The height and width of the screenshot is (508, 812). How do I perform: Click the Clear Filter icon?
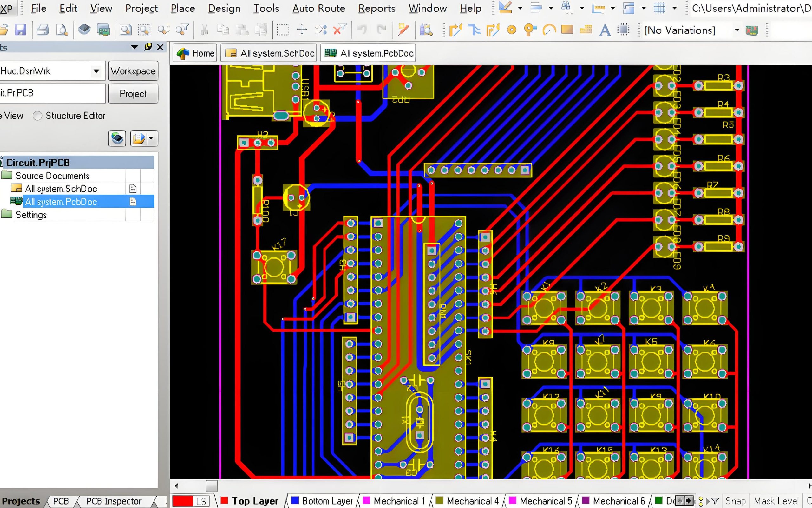(x=340, y=30)
